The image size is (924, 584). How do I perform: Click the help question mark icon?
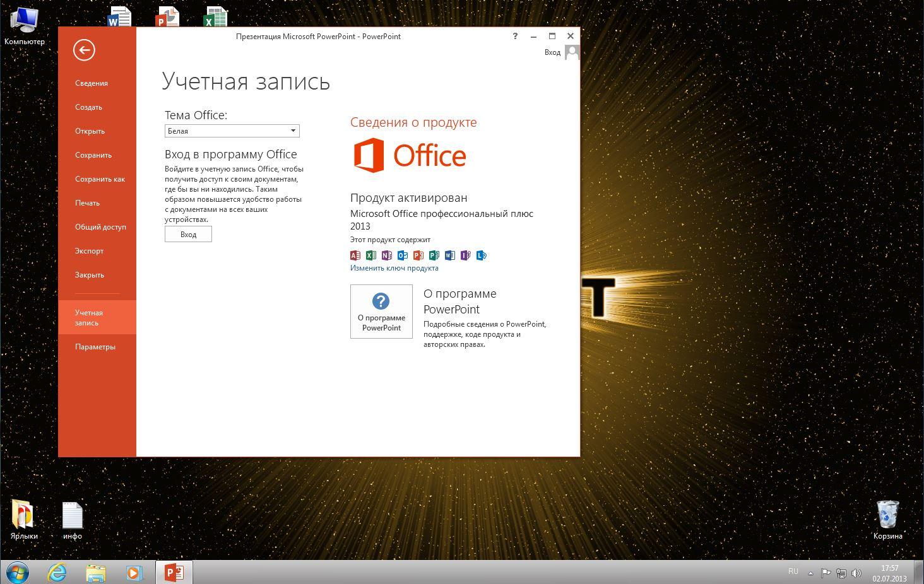tap(515, 36)
